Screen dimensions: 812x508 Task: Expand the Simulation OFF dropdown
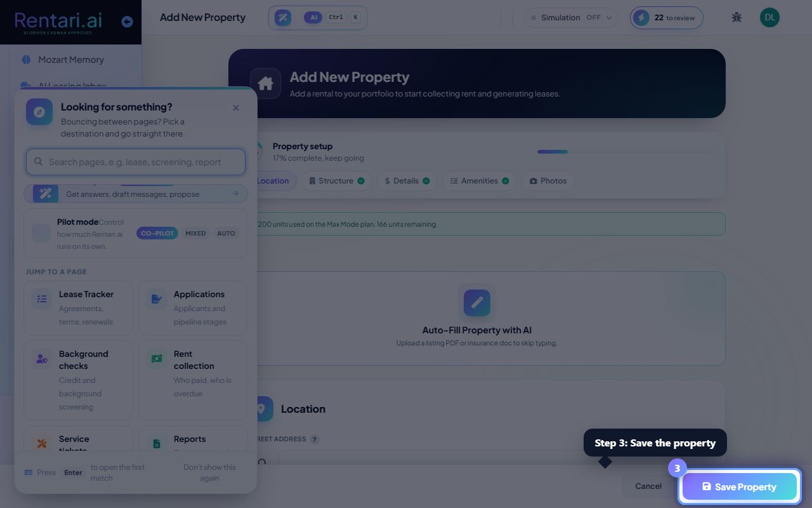[571, 18]
